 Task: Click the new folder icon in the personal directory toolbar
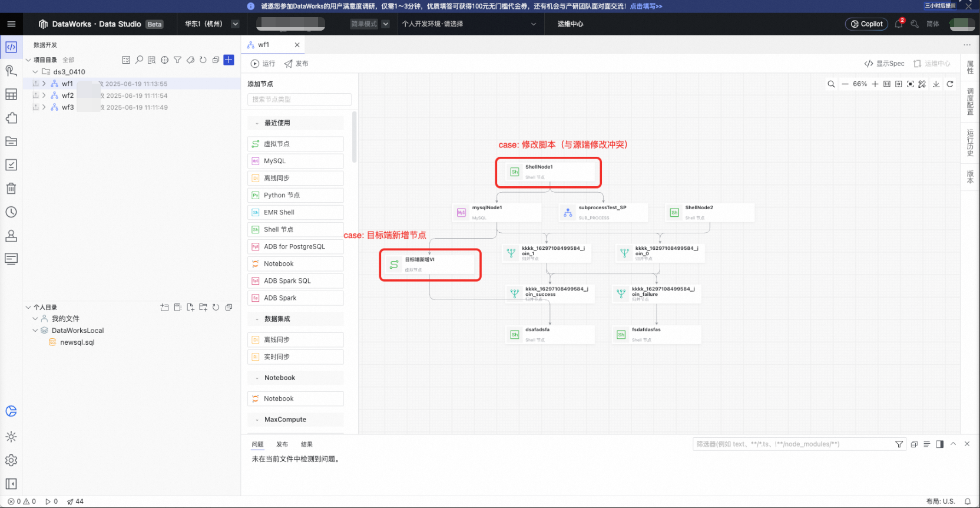pos(203,308)
